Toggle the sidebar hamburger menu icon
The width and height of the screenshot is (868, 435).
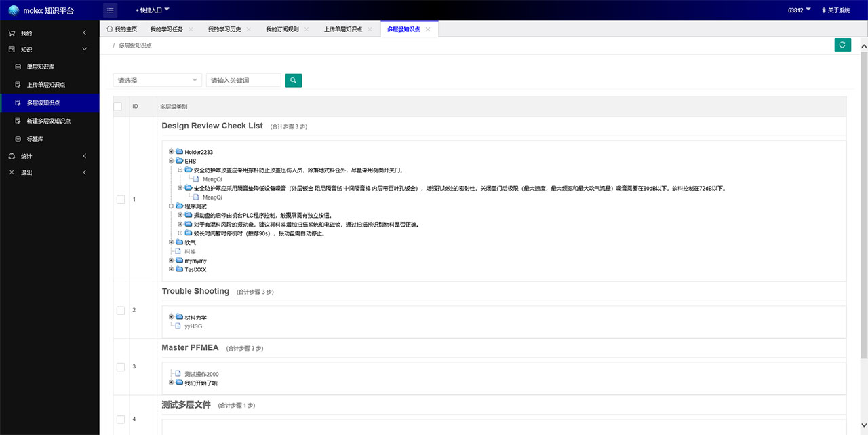tap(111, 10)
